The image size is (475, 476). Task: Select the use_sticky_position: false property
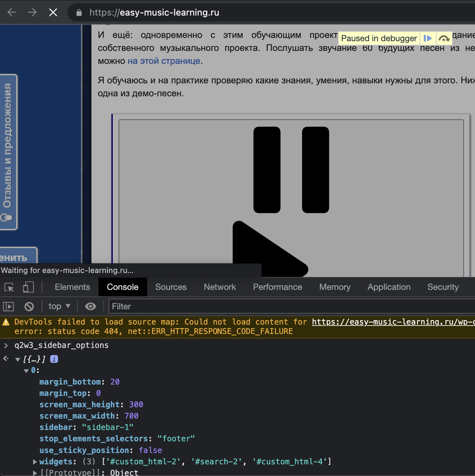101,450
